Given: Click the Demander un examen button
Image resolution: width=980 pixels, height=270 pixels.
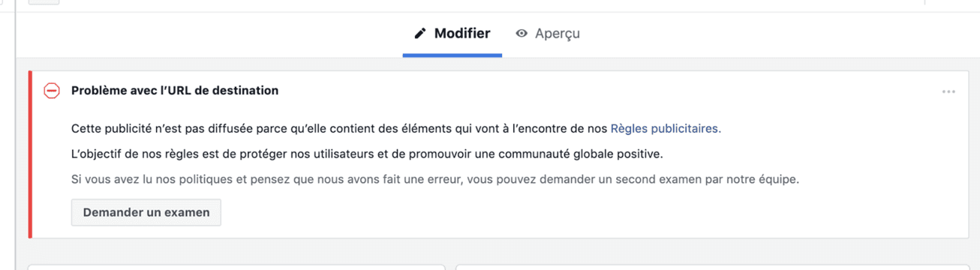Looking at the screenshot, I should 146,212.
